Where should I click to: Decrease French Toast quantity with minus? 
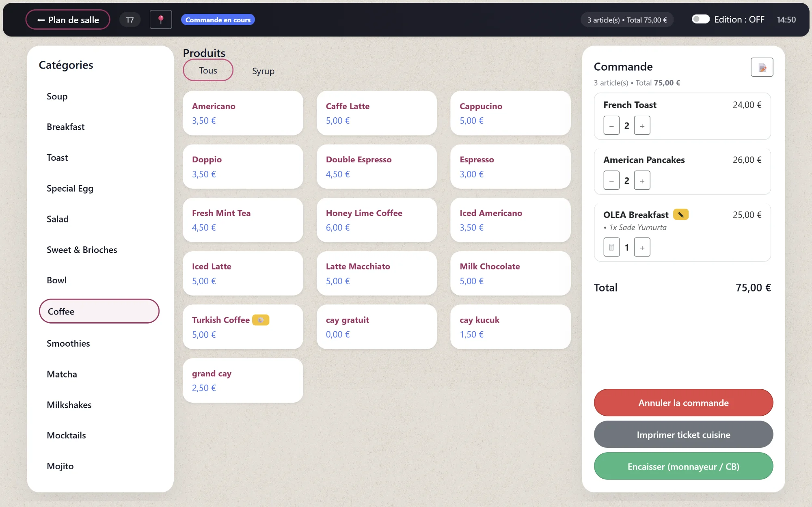click(611, 125)
